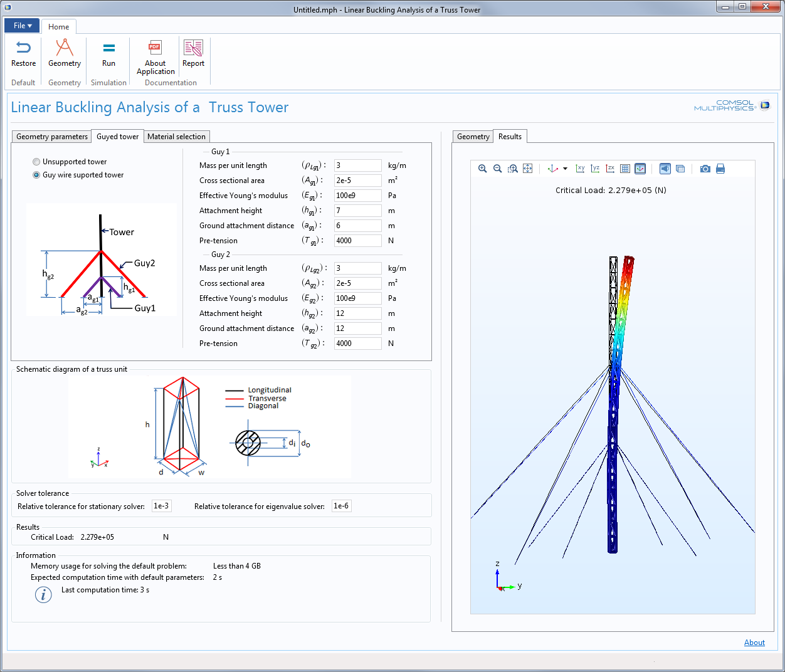Click the Guy 1 Pre-tension input field
This screenshot has width=785, height=672.
pos(357,241)
